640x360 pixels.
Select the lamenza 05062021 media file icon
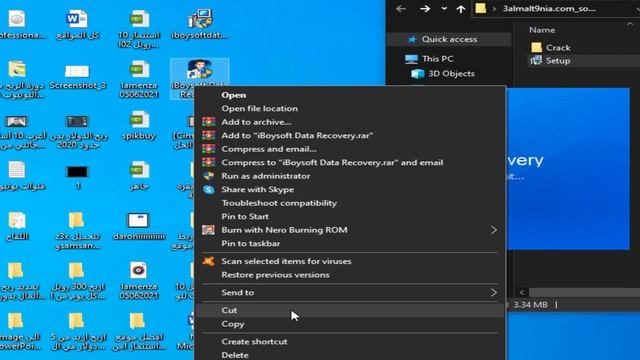(x=139, y=280)
